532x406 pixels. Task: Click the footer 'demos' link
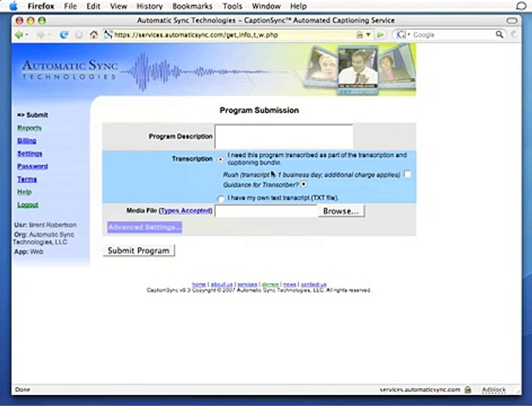[x=270, y=284]
